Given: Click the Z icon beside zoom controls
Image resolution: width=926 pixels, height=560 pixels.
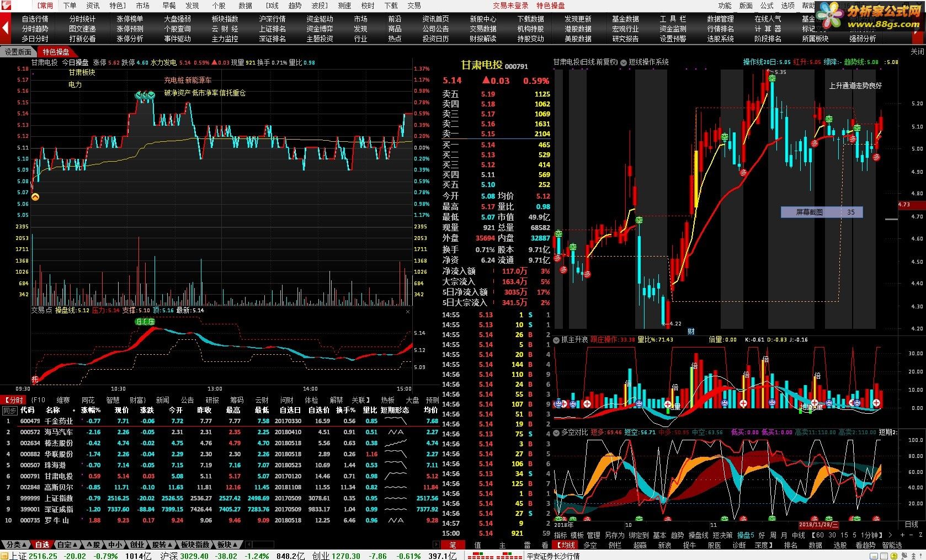Looking at the screenshot, I should (919, 535).
